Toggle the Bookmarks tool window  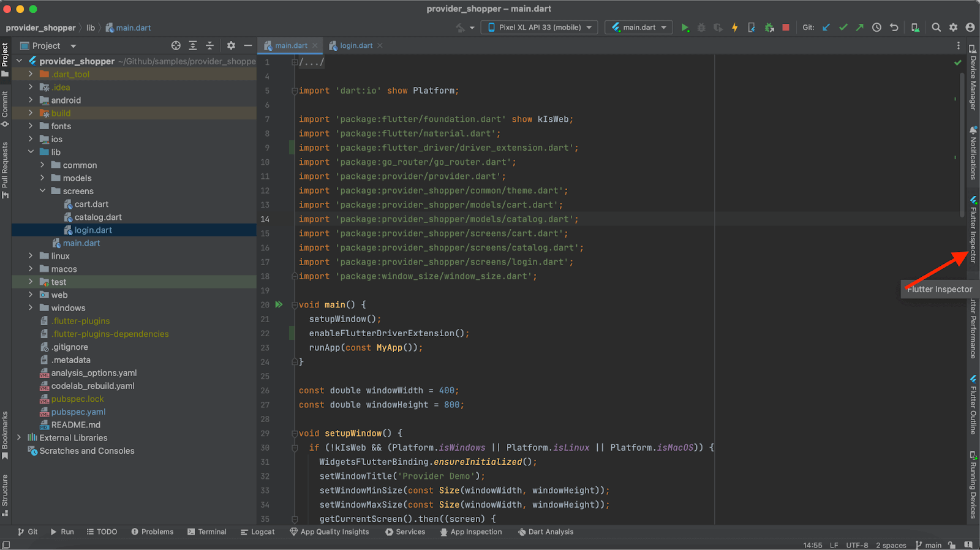click(x=5, y=435)
